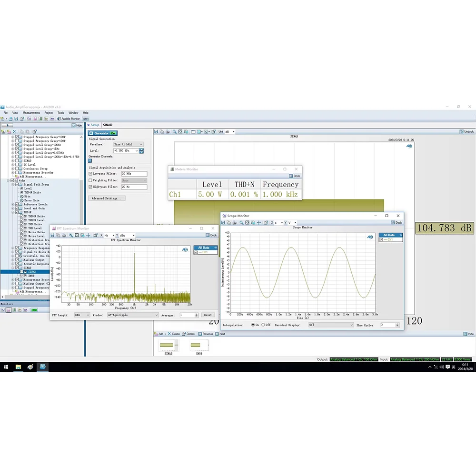Save the SINAD graph with disk icon
This screenshot has height=476, width=476.
[x=156, y=132]
